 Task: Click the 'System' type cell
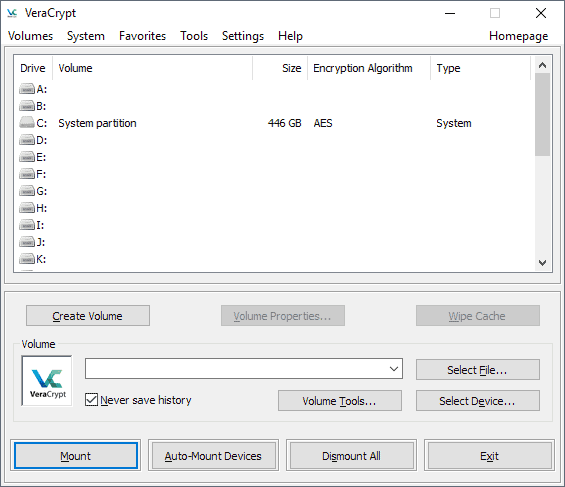454,123
